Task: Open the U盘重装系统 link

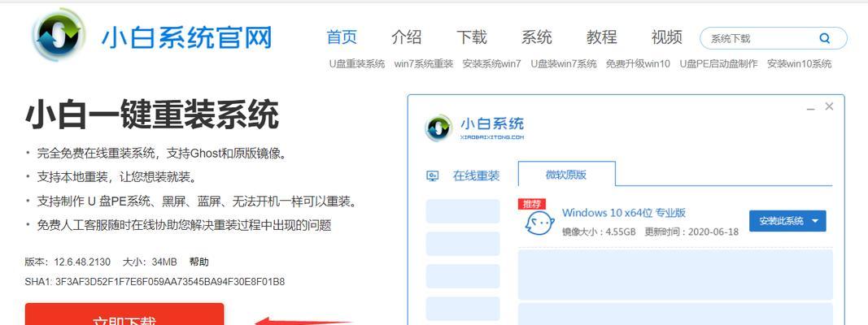Action: coord(357,63)
